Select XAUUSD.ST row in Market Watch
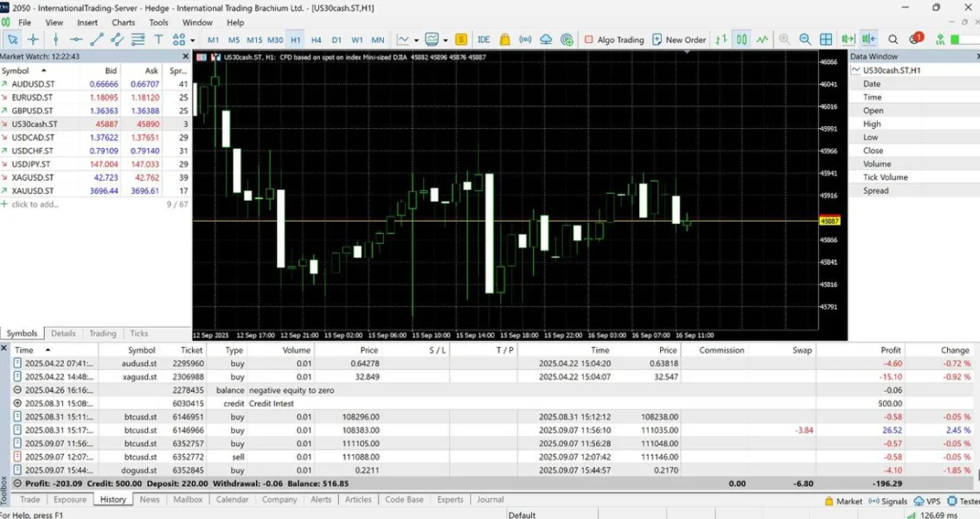 tap(33, 190)
